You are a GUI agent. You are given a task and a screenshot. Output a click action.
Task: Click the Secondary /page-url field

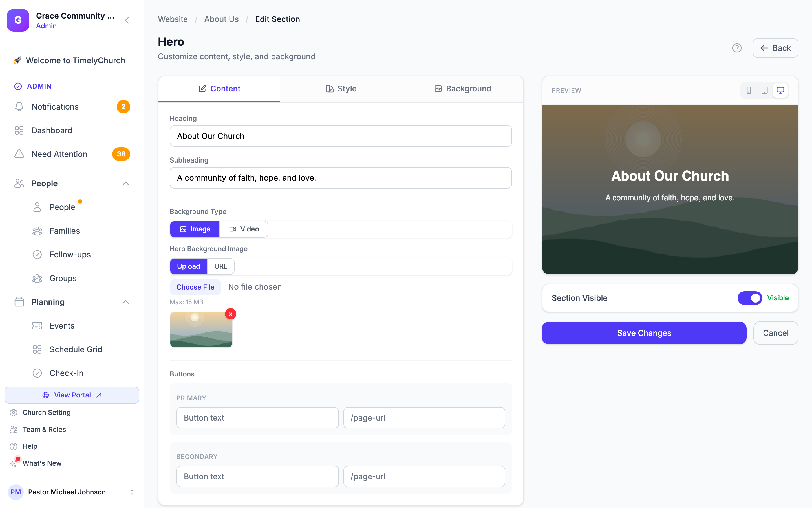(x=424, y=476)
